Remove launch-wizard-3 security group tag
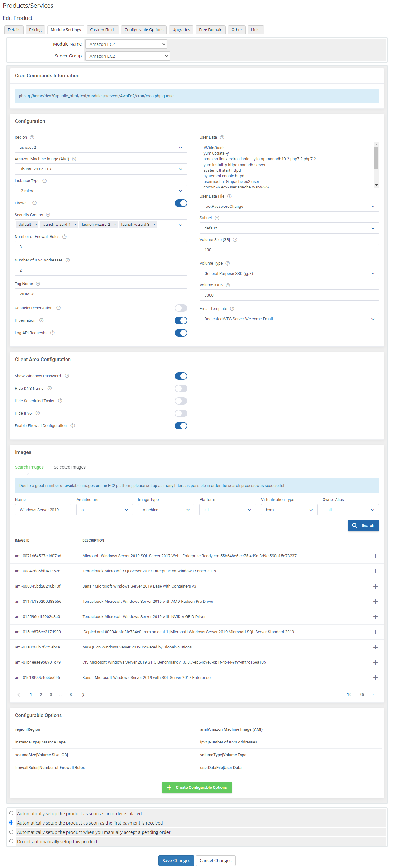The image size is (394, 868). click(x=155, y=225)
